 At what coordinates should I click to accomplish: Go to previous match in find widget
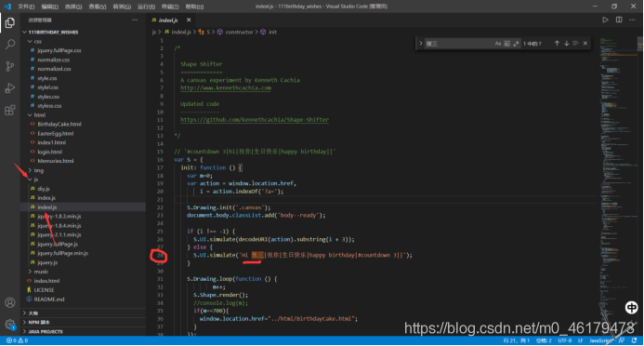(x=557, y=43)
